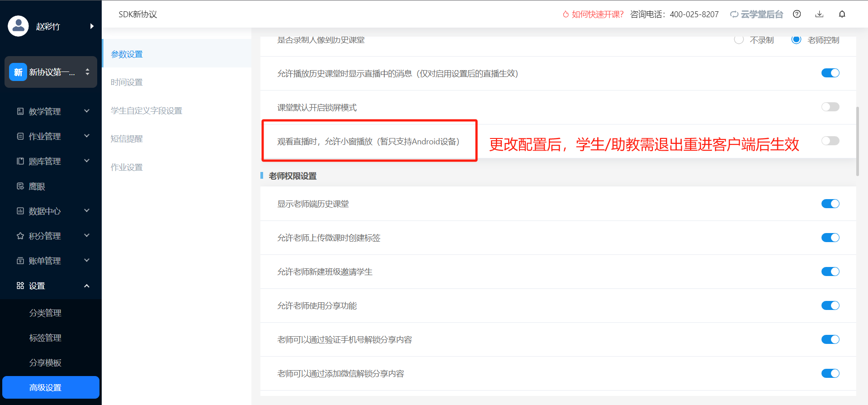Open the 新协议第一... organization switcher

[51, 72]
